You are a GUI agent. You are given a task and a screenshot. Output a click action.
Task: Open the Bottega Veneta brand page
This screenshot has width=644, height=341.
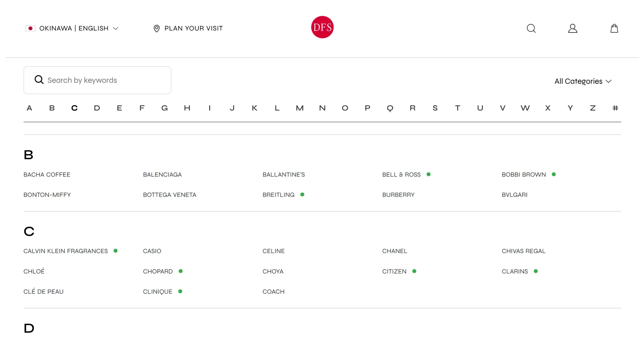click(170, 195)
